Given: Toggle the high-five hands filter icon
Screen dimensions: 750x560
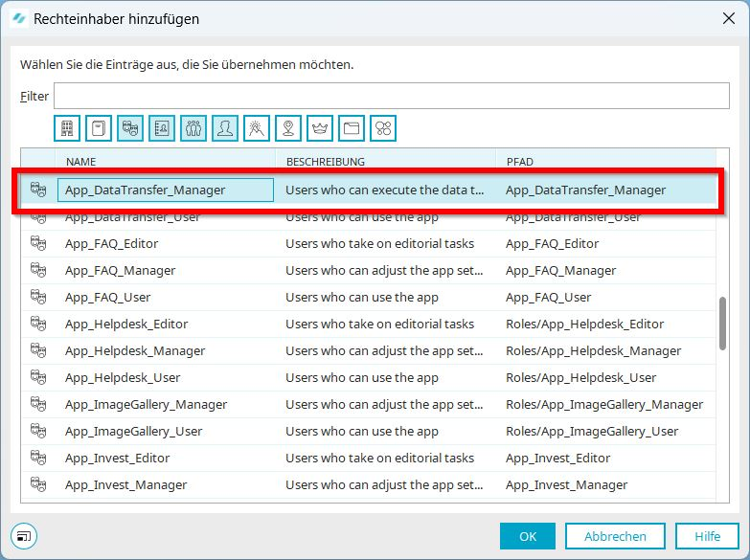Looking at the screenshot, I should pos(257,128).
